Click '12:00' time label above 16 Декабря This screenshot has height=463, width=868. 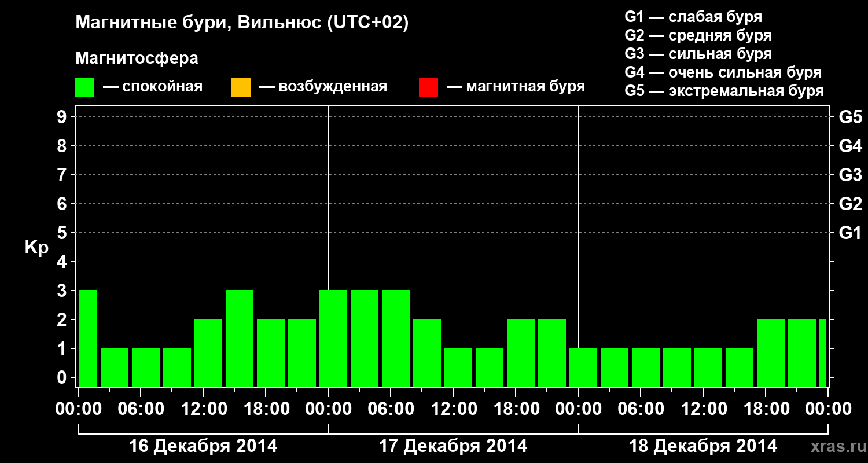[203, 409]
